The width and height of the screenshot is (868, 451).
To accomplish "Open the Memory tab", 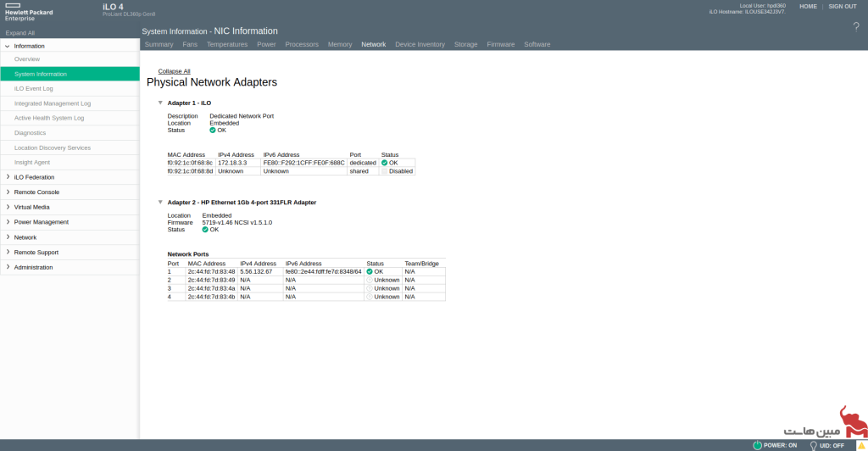I will pos(340,44).
